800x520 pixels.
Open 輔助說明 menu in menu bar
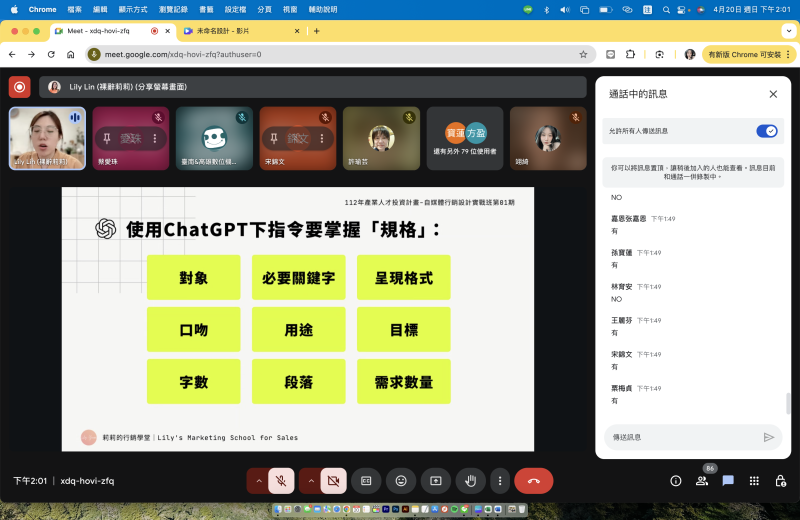[323, 9]
